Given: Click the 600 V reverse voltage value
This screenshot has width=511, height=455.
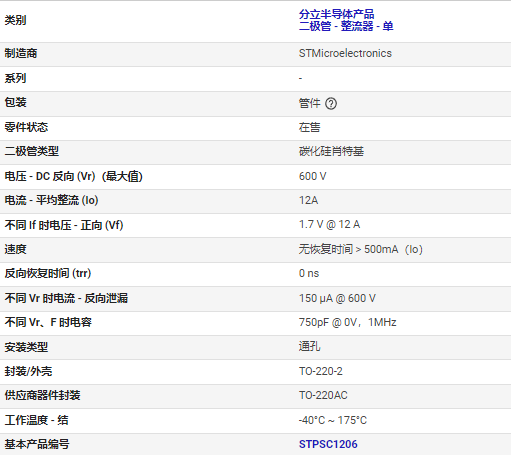Looking at the screenshot, I should (x=312, y=176).
